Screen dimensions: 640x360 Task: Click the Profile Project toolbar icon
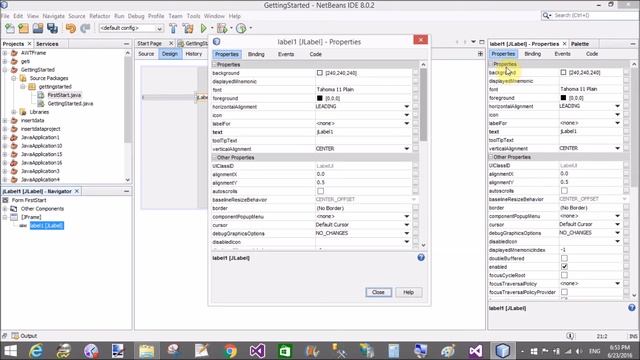[x=241, y=28]
